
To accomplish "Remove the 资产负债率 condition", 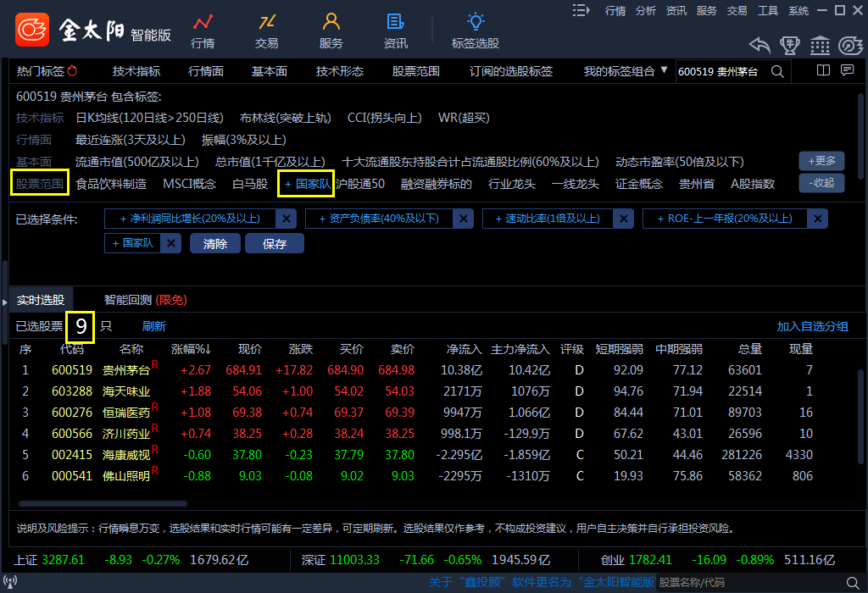I will 464,219.
